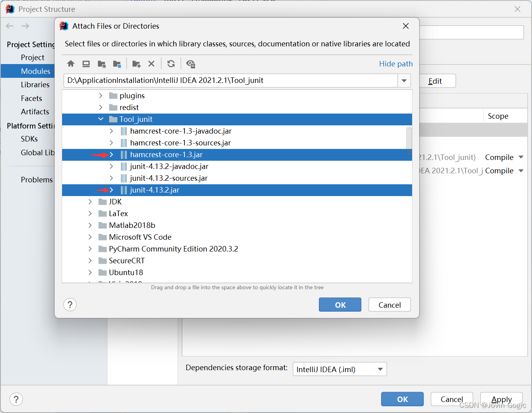Expand the LaTex folder
The height and width of the screenshot is (413, 532).
[90, 213]
